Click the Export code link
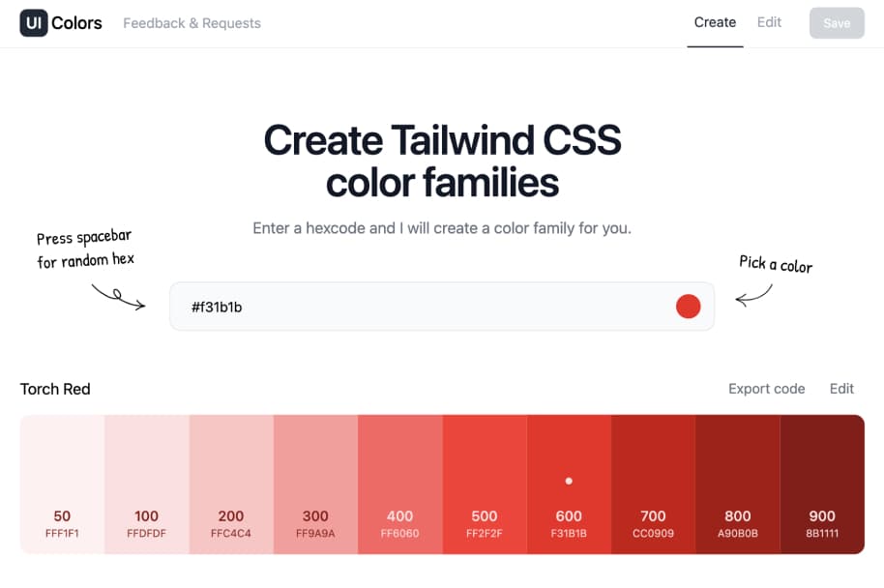This screenshot has width=884, height=588. (766, 389)
